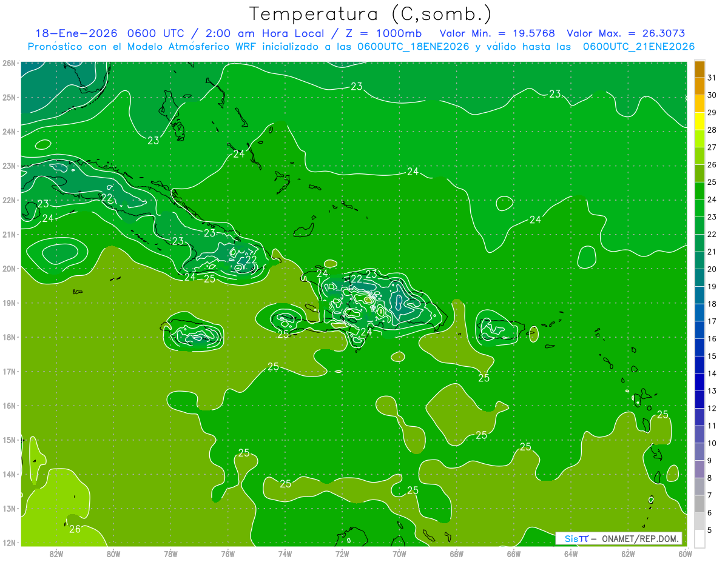This screenshot has height=562, width=728.
Task: Click the colorbar label '11'
Action: coord(712,426)
